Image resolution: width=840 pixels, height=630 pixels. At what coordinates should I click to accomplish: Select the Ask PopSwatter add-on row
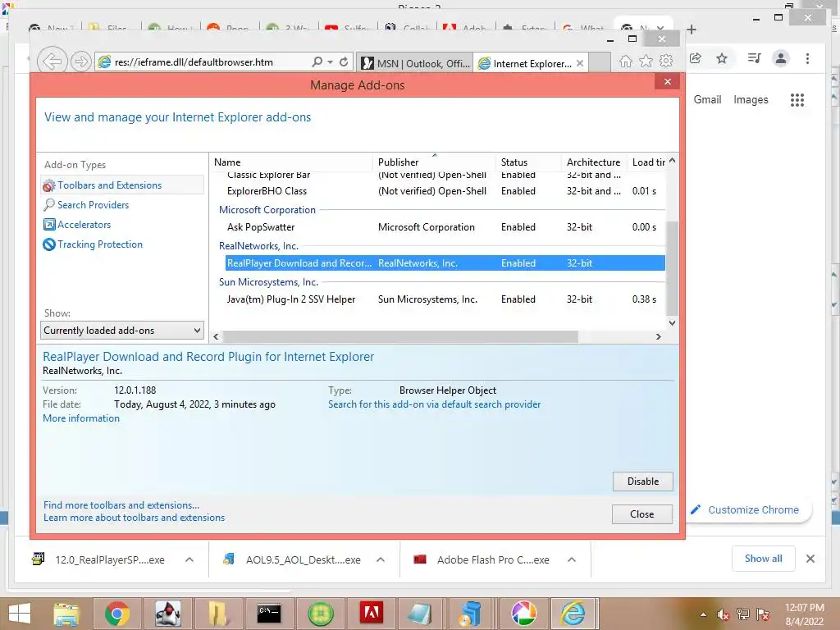pyautogui.click(x=445, y=227)
